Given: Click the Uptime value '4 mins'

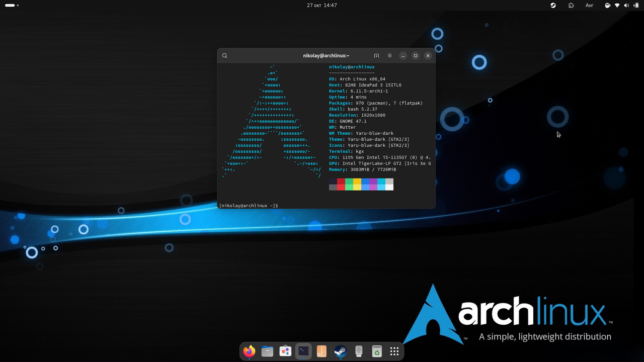Looking at the screenshot, I should click(x=359, y=97).
